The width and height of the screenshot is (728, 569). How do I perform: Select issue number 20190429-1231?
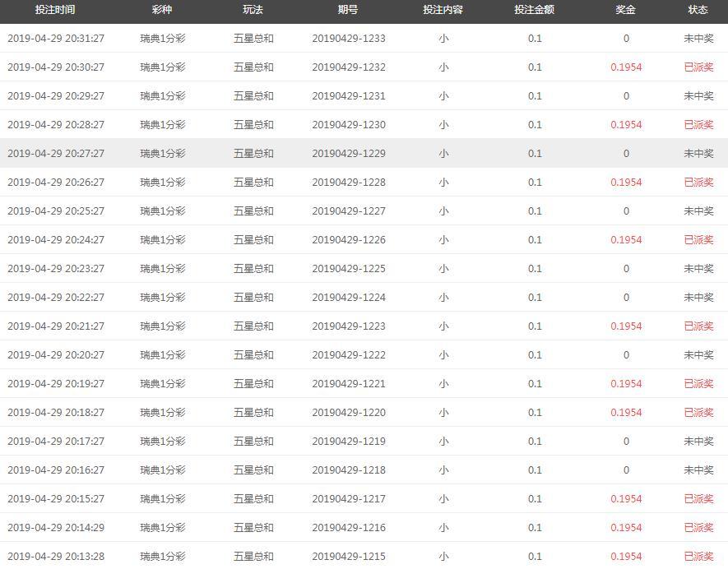point(349,96)
